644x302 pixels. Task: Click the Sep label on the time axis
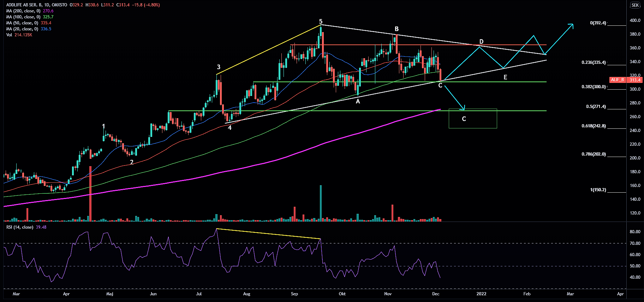(294, 294)
